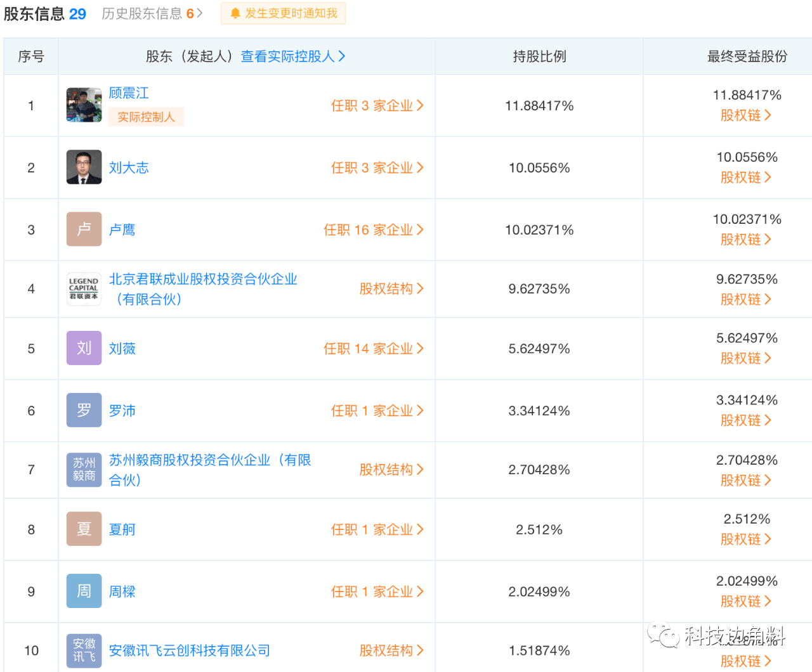Expand 周樑 任职 1 家企业
812x672 pixels.
[377, 591]
